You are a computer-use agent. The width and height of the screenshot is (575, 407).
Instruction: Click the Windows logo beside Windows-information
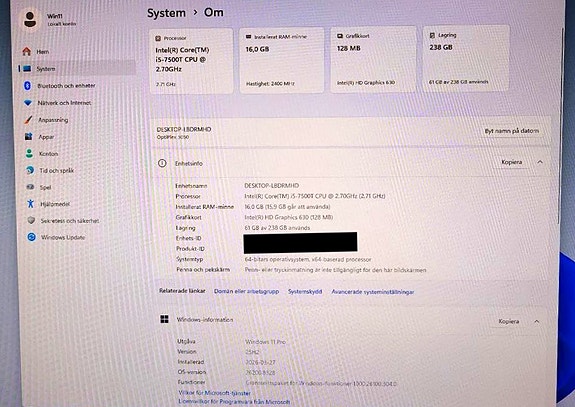point(165,319)
